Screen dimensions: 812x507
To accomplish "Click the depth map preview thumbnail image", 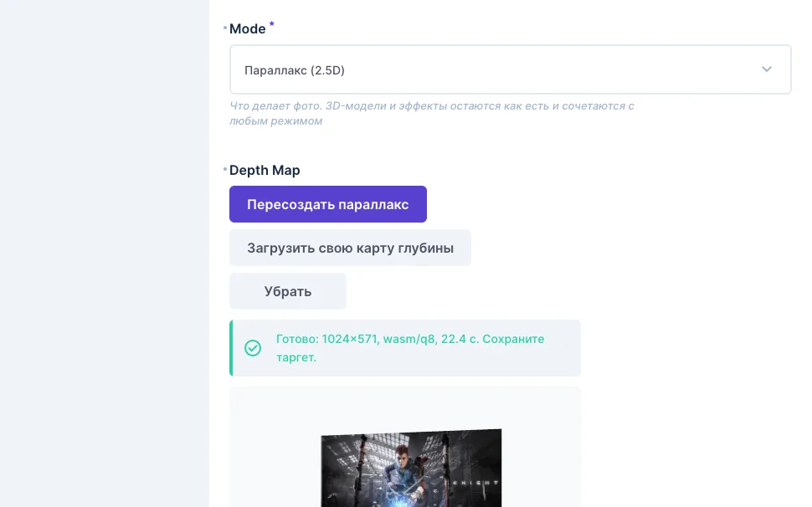I will 411,468.
